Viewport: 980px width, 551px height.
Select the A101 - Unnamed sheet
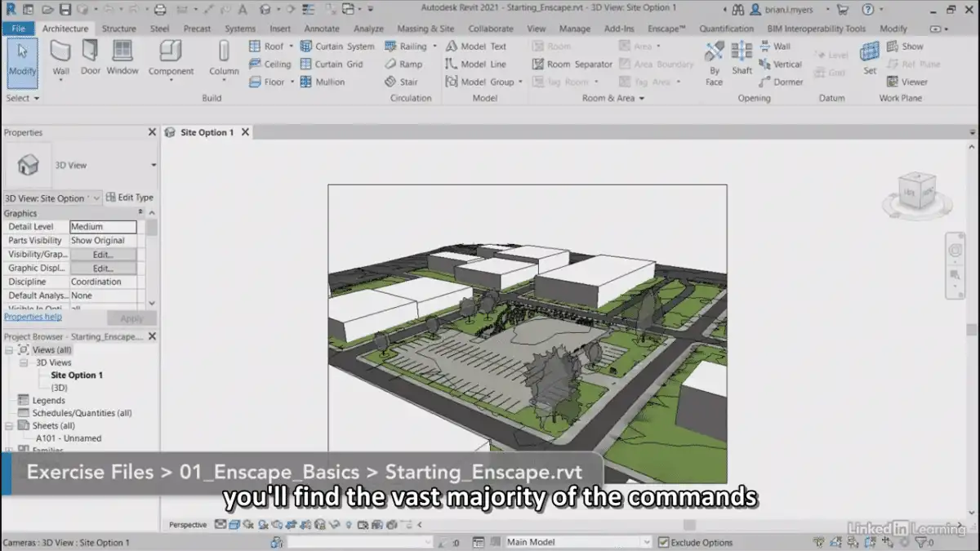tap(69, 438)
